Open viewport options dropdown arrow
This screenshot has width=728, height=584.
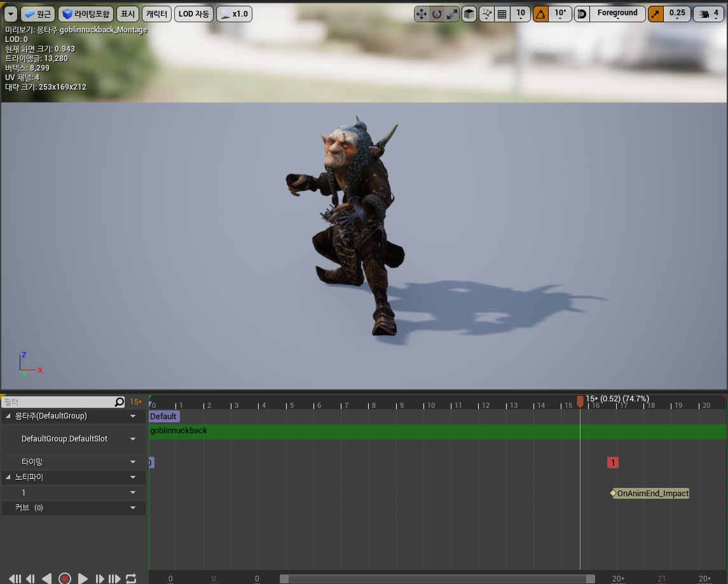pyautogui.click(x=11, y=14)
